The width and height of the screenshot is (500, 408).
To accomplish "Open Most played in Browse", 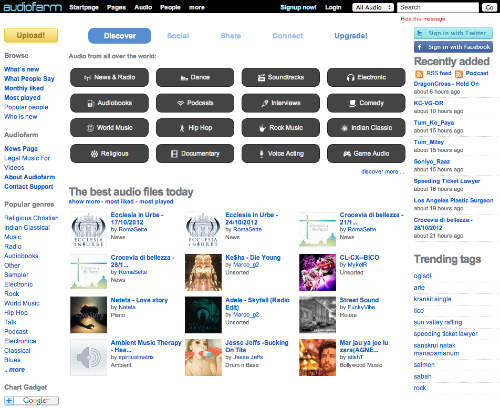I will pos(22,98).
